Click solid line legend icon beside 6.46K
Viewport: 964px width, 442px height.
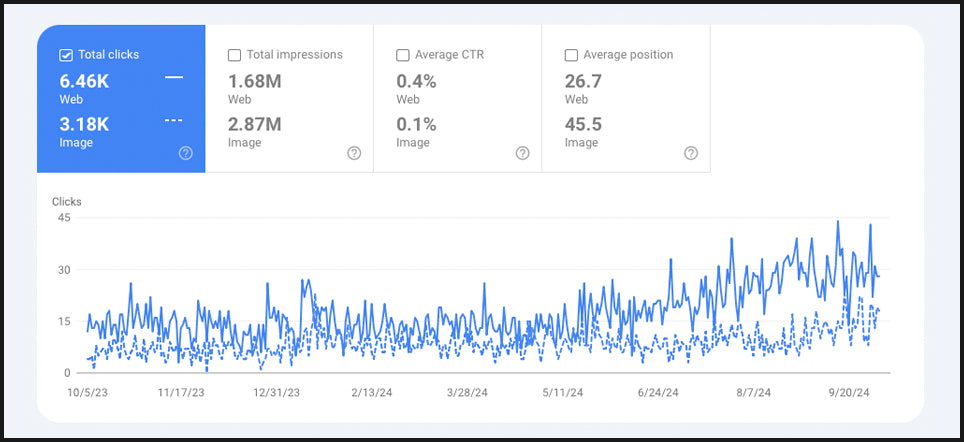(174, 78)
